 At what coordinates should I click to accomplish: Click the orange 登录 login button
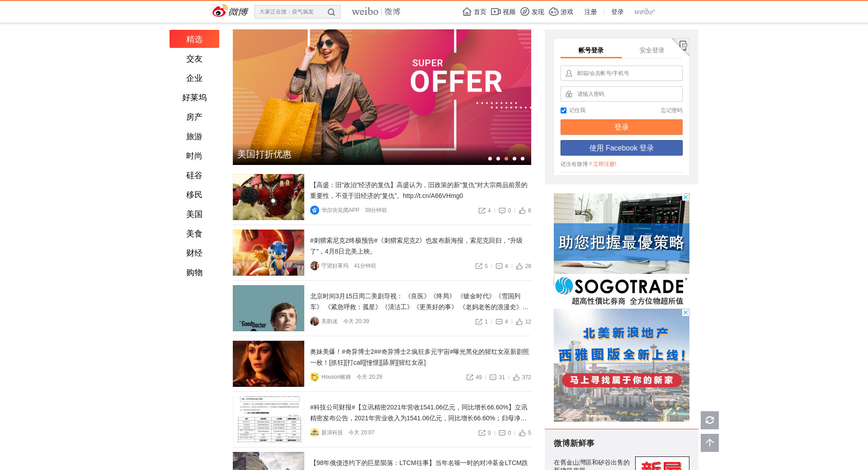pyautogui.click(x=621, y=127)
